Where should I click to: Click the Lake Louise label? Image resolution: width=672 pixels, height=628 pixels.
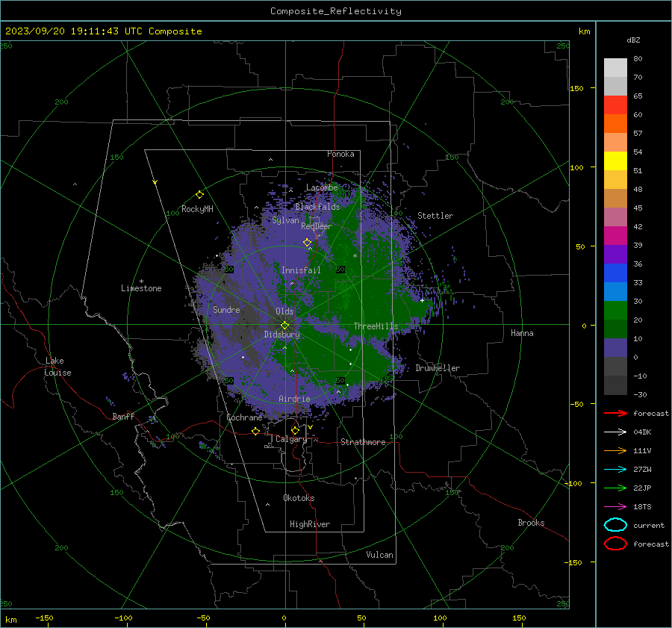57,367
